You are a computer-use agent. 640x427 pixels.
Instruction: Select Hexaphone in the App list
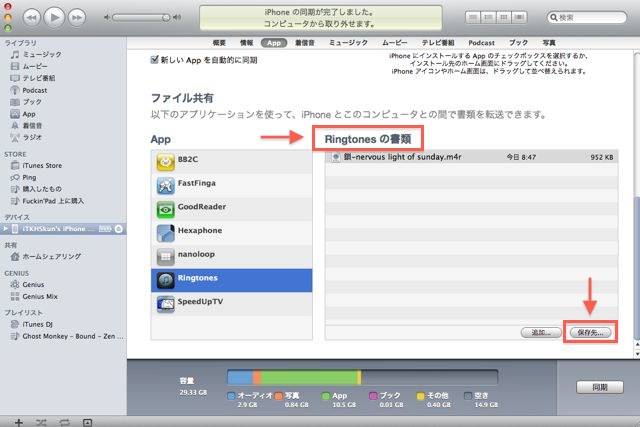[x=231, y=233]
